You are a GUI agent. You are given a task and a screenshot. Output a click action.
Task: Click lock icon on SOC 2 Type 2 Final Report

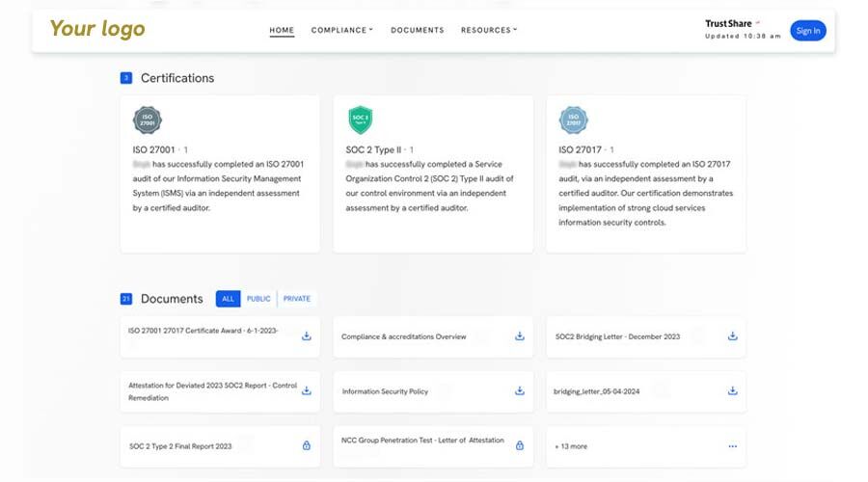pos(307,445)
